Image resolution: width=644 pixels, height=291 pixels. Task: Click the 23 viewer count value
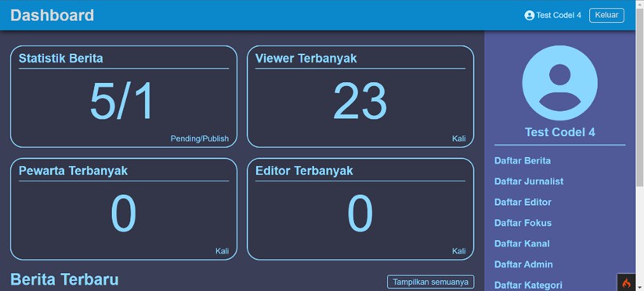pyautogui.click(x=360, y=101)
